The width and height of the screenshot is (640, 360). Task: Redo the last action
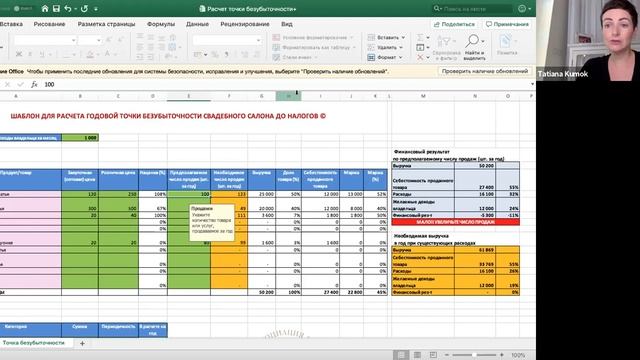tap(84, 9)
